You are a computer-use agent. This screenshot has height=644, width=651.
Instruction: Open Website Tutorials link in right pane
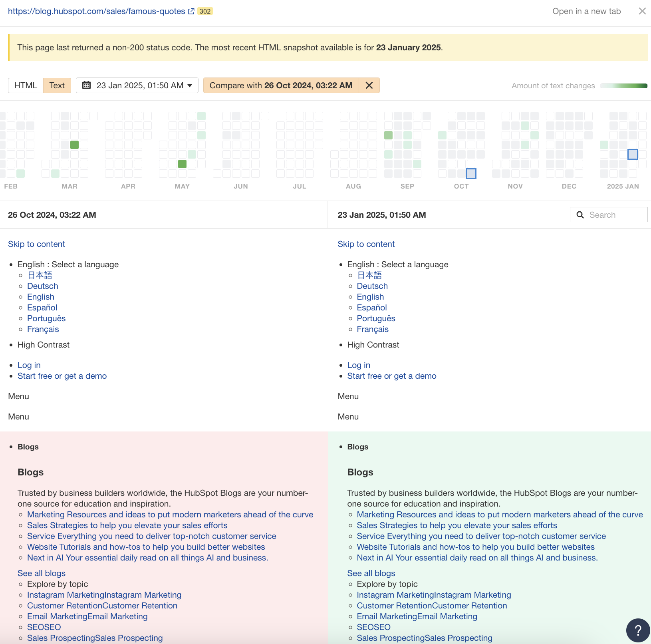click(x=476, y=547)
